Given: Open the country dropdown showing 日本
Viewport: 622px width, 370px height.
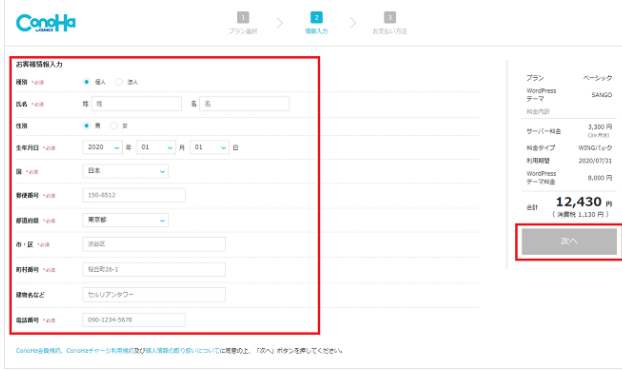Looking at the screenshot, I should tap(125, 171).
